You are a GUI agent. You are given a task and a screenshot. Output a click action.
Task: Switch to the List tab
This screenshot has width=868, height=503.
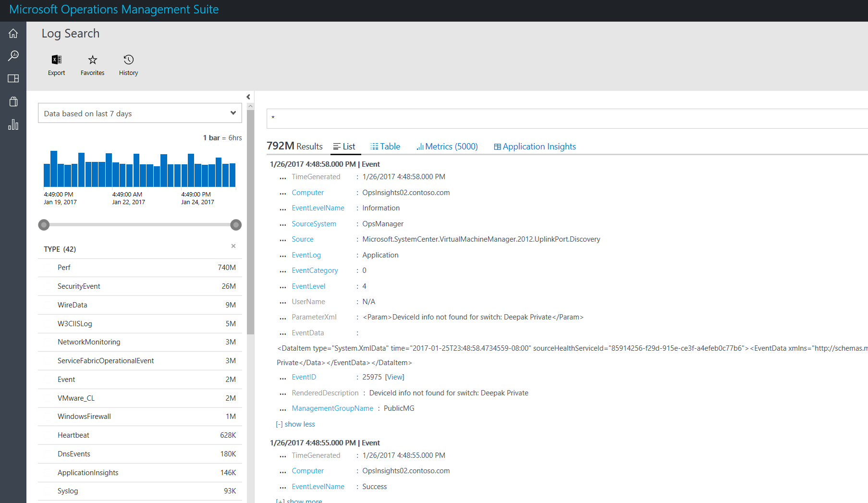(x=344, y=147)
